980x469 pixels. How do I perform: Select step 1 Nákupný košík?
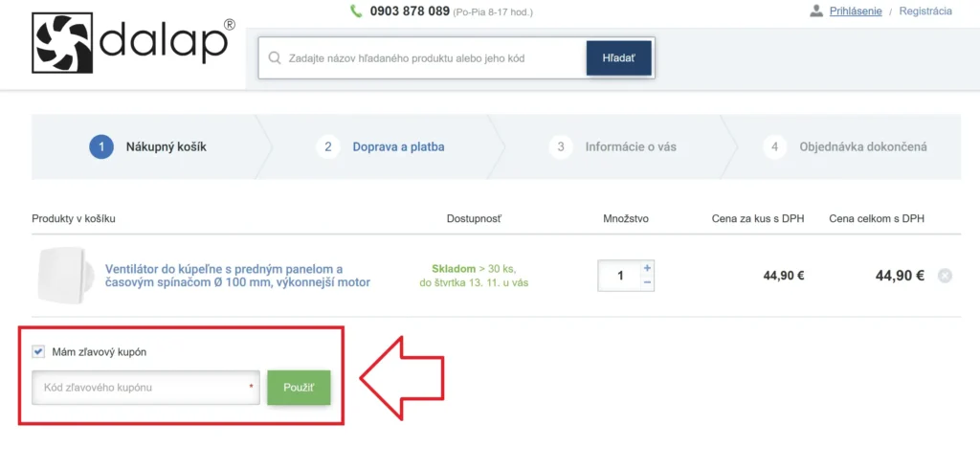tap(147, 147)
